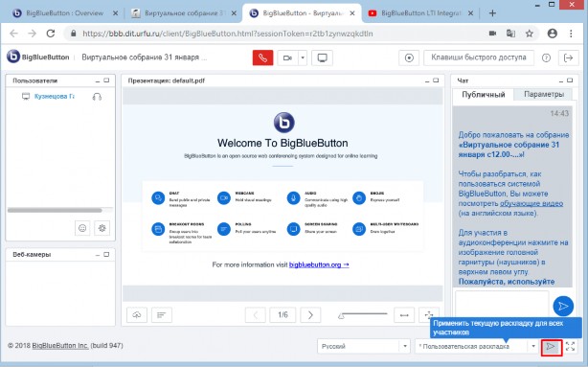Viewport: 588px width, 367px height.
Task: Click the record session circle icon
Action: click(x=409, y=57)
